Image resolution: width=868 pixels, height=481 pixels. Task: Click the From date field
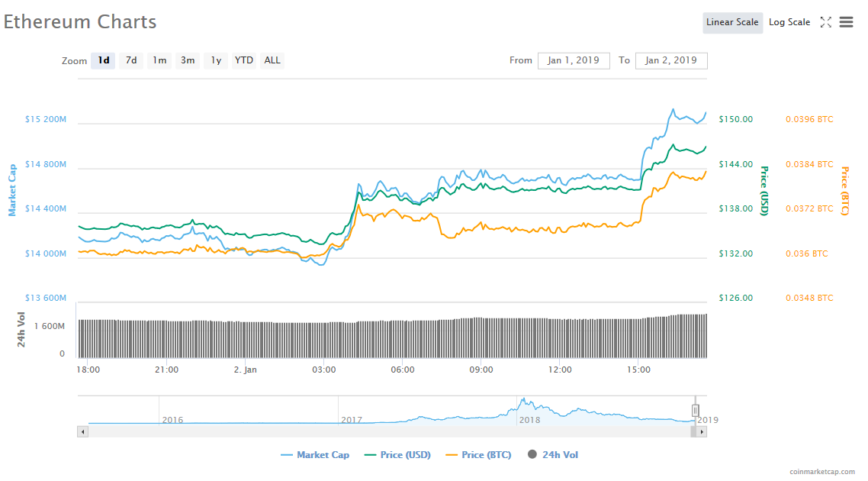point(574,60)
